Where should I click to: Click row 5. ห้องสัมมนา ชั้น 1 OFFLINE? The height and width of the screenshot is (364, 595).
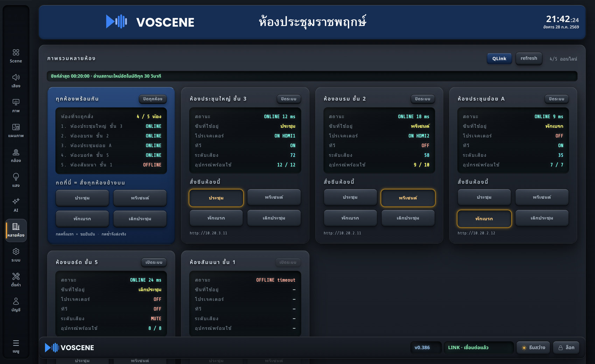[x=111, y=165]
